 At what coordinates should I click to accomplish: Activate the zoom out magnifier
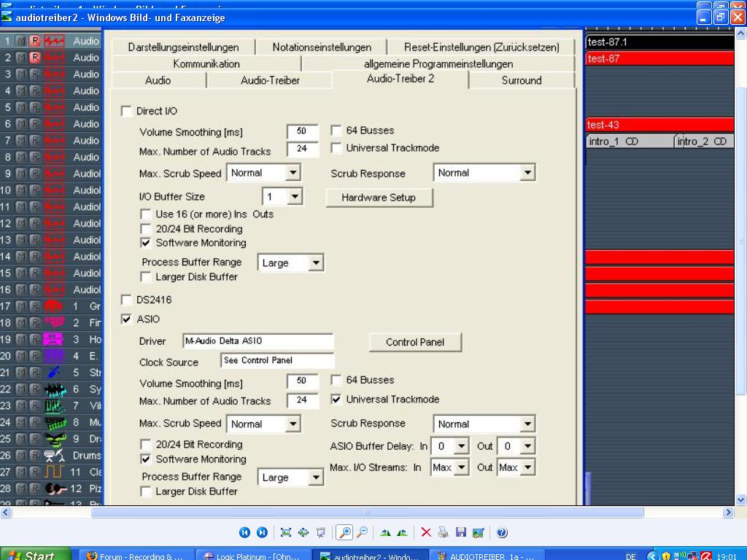tap(362, 532)
